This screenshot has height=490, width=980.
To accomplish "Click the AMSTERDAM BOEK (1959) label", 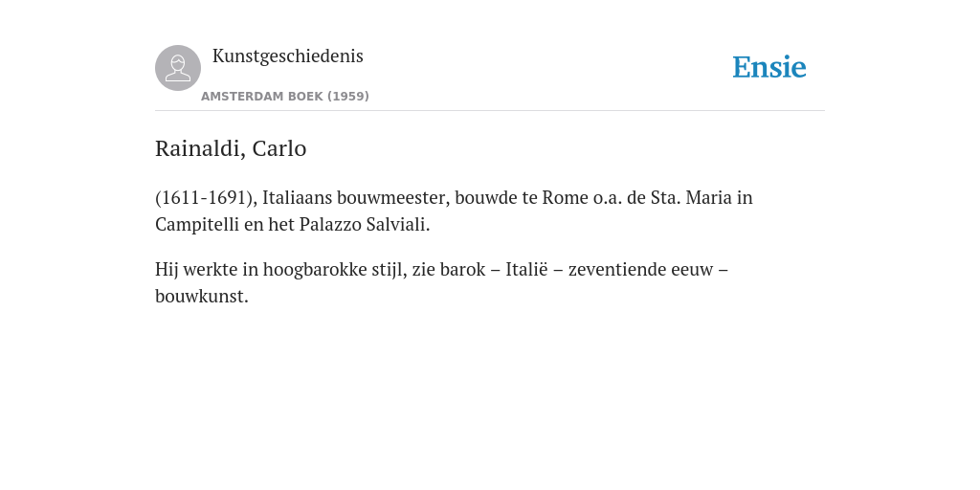I will tap(285, 97).
